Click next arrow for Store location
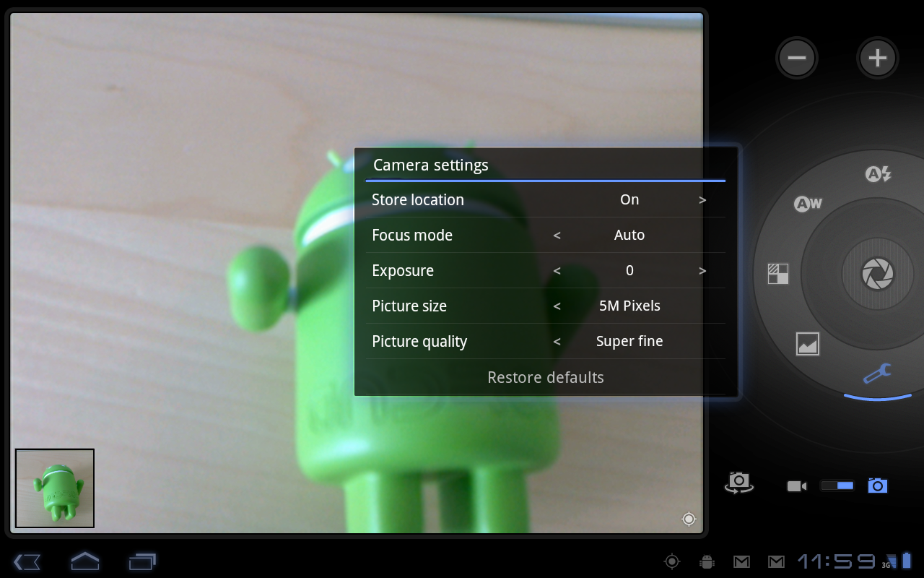 [x=702, y=200]
